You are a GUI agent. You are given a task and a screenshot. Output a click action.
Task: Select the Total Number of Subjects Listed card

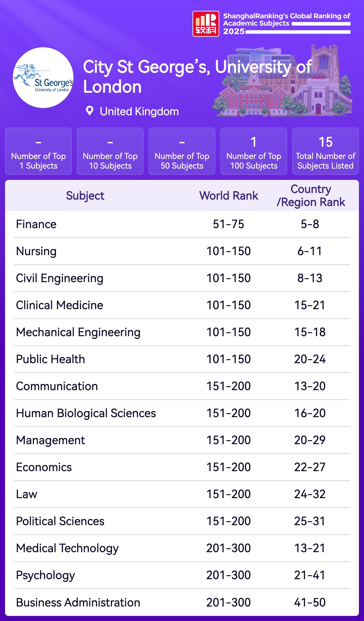325,151
